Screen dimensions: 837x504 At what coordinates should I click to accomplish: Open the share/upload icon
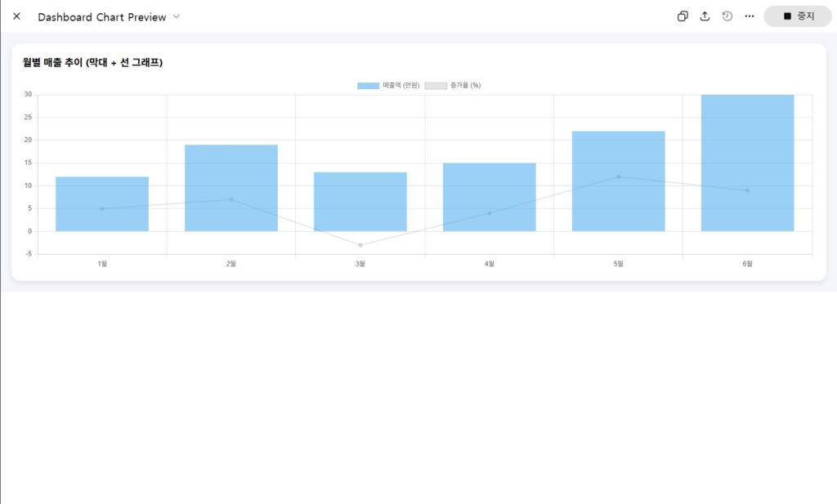click(705, 16)
